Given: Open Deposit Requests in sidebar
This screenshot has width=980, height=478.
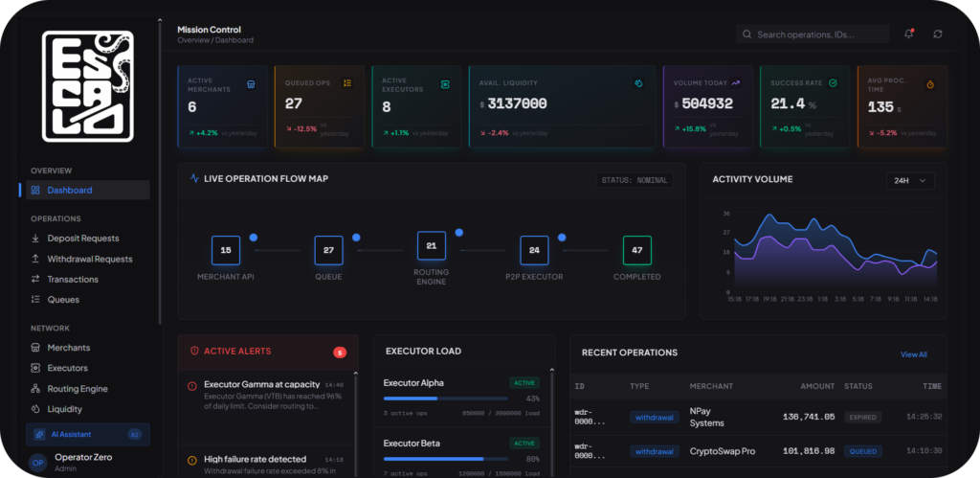Looking at the screenshot, I should coord(83,239).
